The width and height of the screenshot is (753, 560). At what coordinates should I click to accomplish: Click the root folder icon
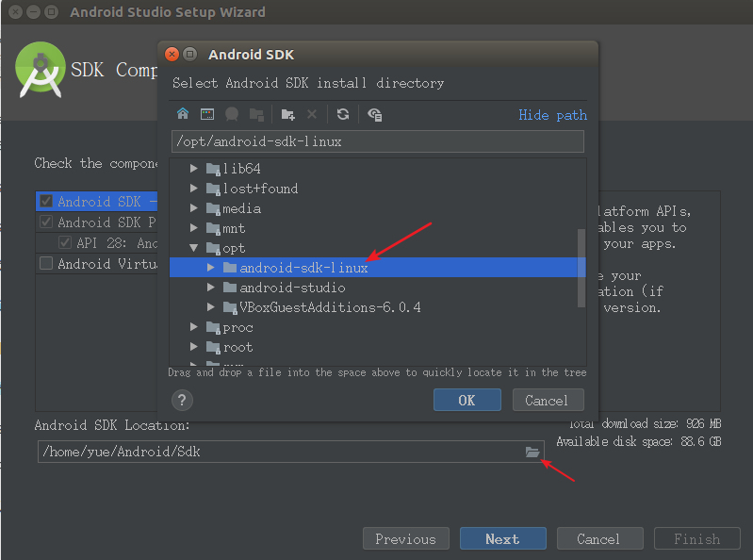[213, 347]
